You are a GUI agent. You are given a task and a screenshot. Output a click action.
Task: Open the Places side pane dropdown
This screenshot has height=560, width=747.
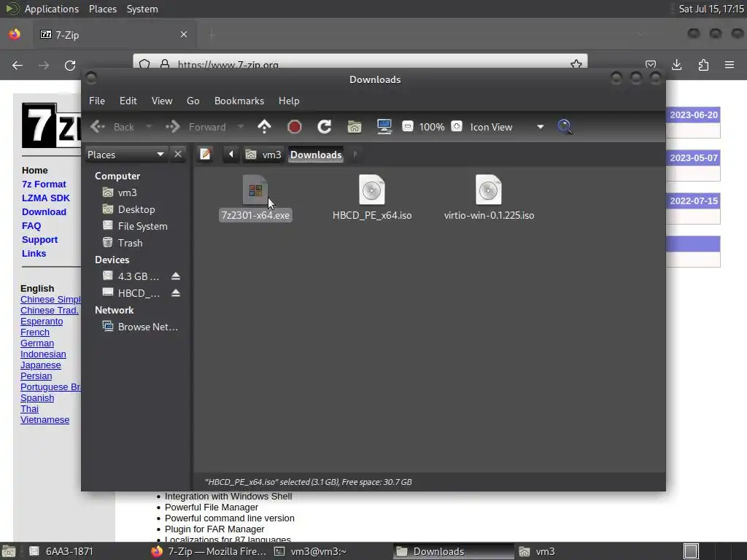(125, 155)
